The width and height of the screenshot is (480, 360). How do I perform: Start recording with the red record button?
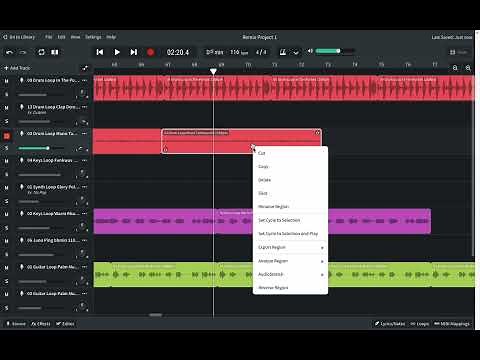tap(150, 52)
